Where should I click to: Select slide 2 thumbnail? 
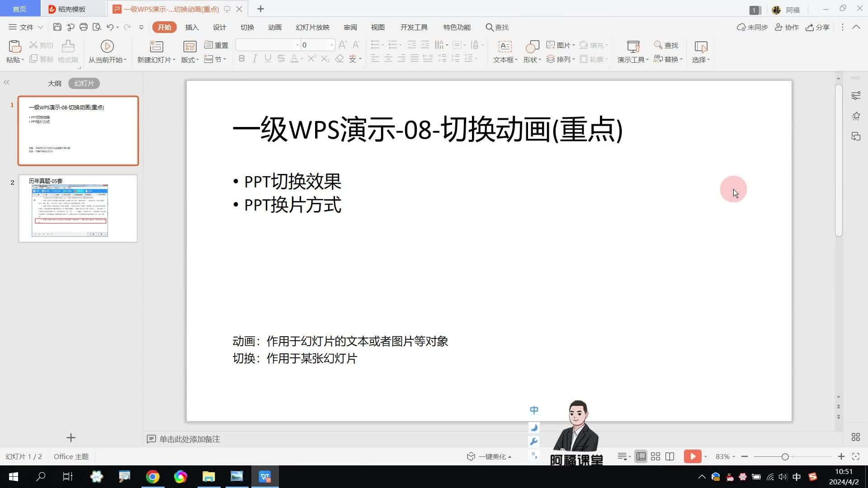pyautogui.click(x=78, y=209)
